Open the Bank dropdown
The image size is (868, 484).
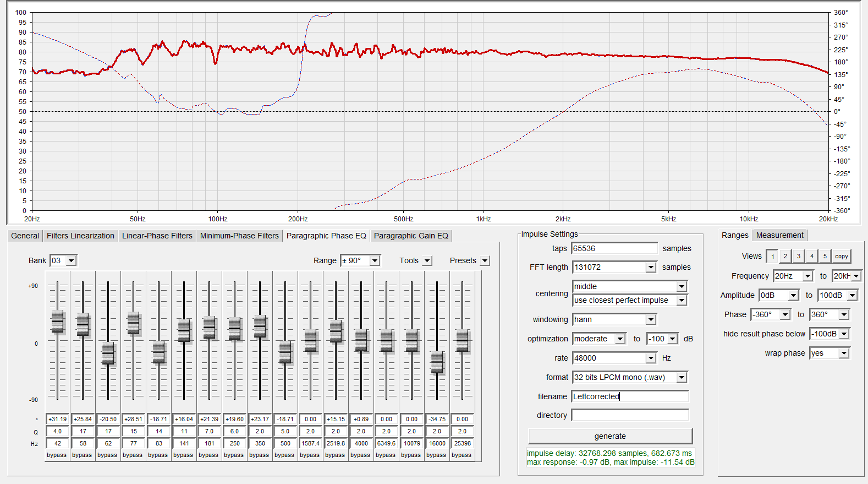pos(72,260)
